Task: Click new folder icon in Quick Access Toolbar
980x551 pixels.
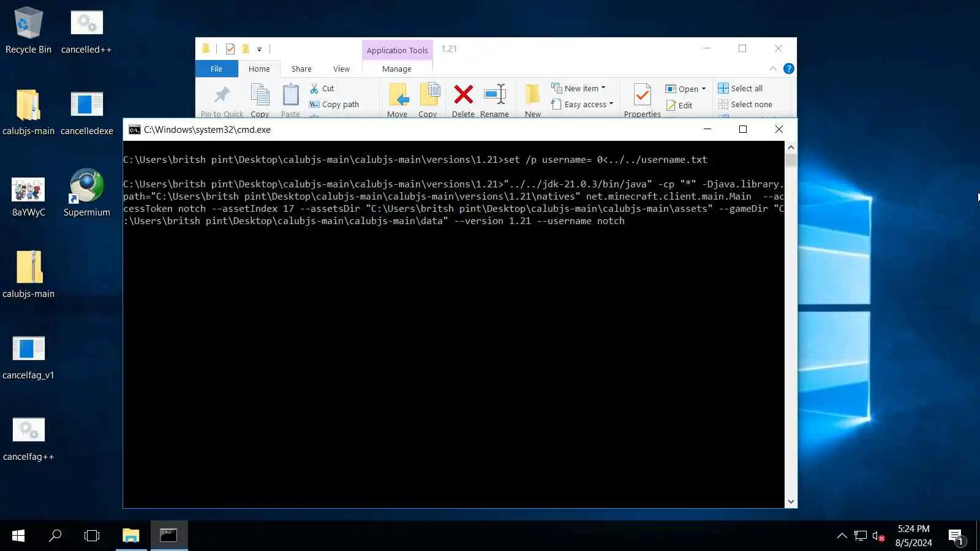Action: click(246, 49)
